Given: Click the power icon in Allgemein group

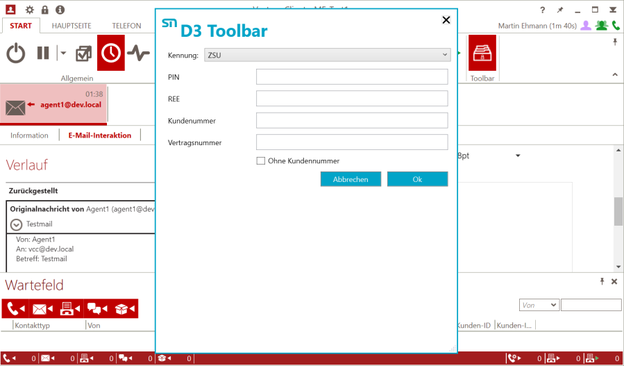Looking at the screenshot, I should click(16, 53).
